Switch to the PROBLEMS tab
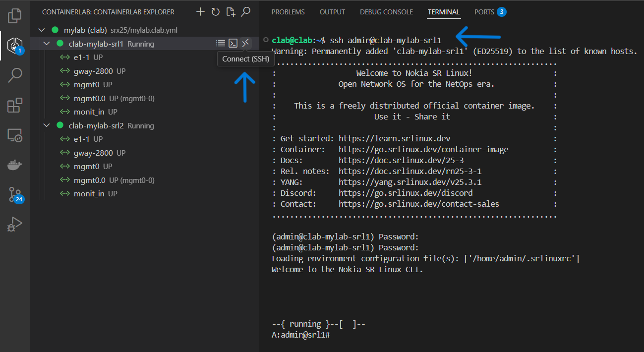Viewport: 644px width, 352px height. [x=288, y=12]
